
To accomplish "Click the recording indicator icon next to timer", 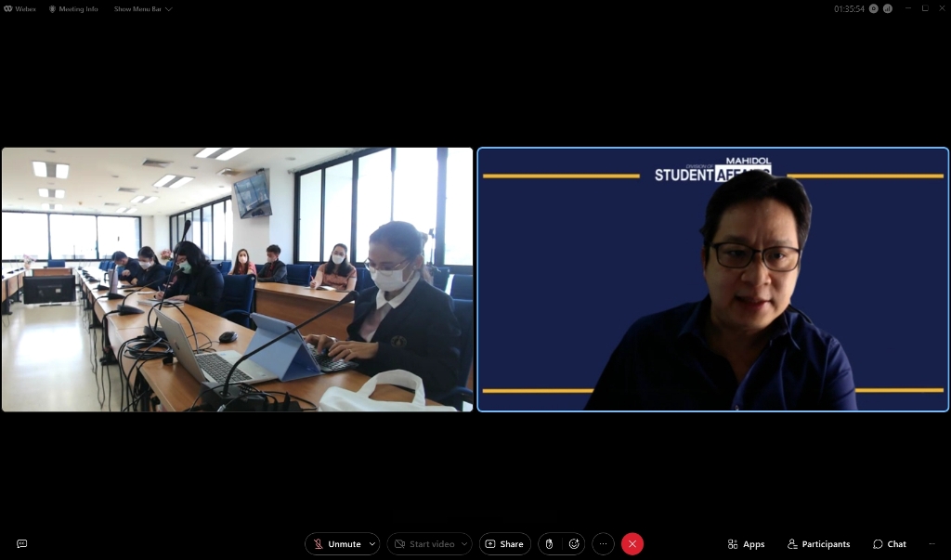I will pyautogui.click(x=874, y=8).
